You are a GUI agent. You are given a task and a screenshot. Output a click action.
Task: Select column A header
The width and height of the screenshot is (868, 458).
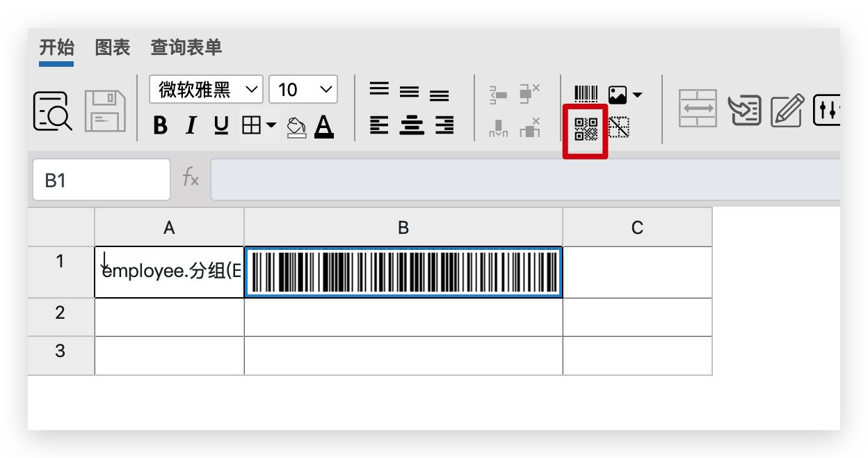(169, 228)
